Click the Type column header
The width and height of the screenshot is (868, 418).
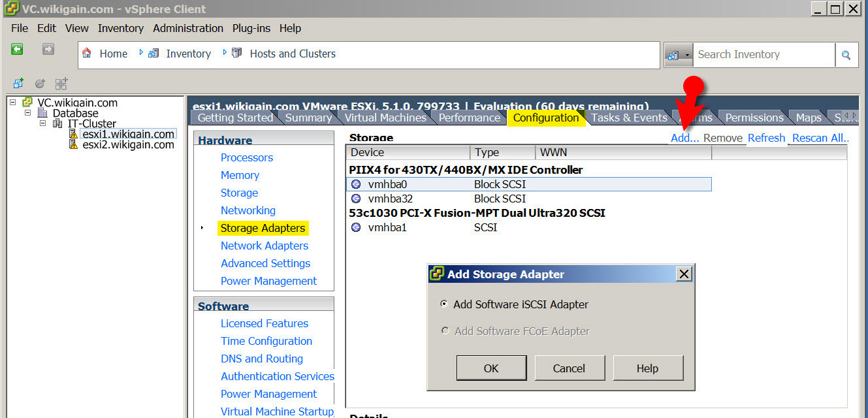[502, 152]
